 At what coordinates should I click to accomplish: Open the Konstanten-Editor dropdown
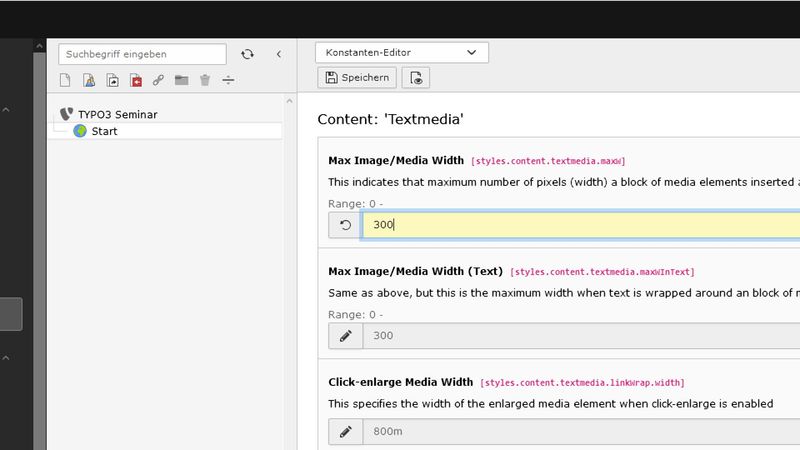click(401, 52)
